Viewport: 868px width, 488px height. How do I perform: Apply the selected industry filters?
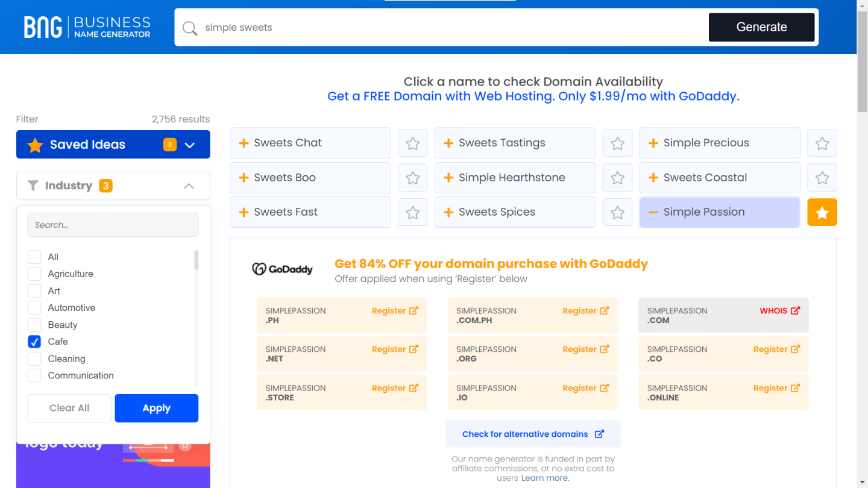pyautogui.click(x=156, y=408)
